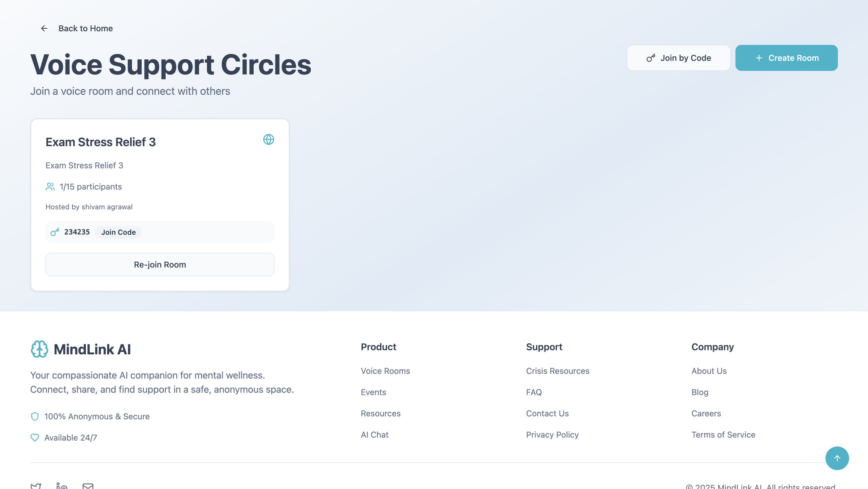The height and width of the screenshot is (489, 868).
Task: Open the AI Chat footer link
Action: coord(374,434)
